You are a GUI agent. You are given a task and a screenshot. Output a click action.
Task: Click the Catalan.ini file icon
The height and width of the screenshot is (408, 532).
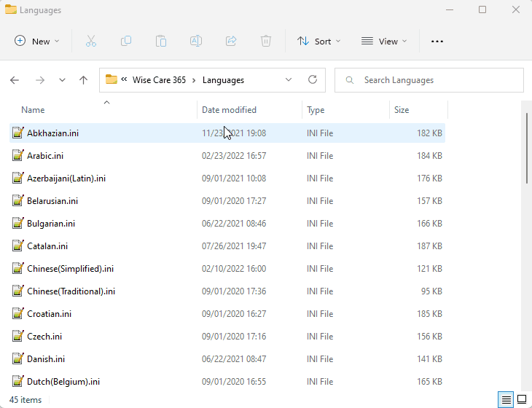[x=18, y=246]
